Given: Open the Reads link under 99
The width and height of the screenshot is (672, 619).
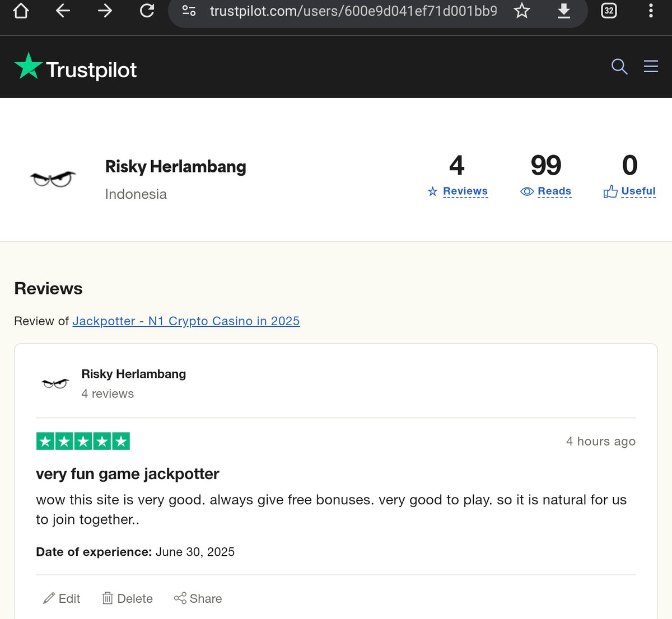Looking at the screenshot, I should pyautogui.click(x=554, y=191).
